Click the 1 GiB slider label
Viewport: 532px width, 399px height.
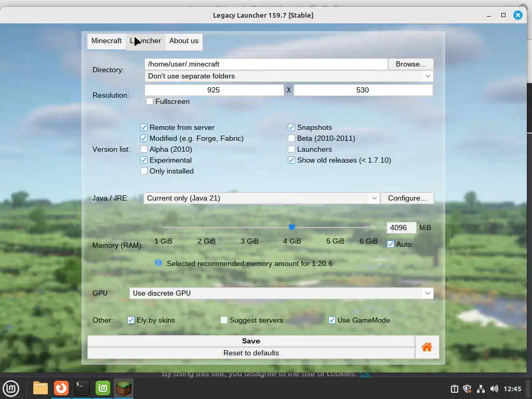[x=163, y=241]
